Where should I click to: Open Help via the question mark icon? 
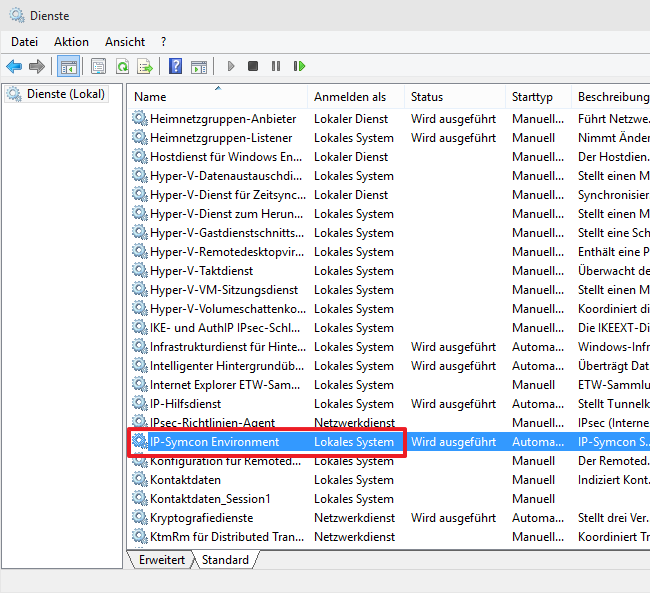176,67
